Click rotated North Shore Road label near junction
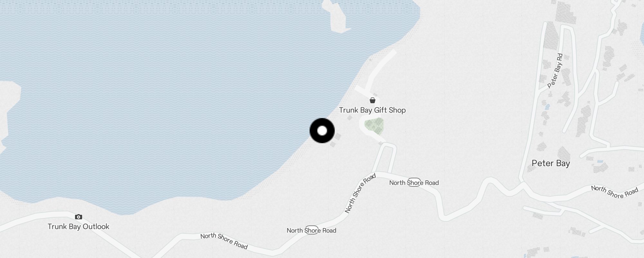This screenshot has width=644, height=258. point(360,193)
